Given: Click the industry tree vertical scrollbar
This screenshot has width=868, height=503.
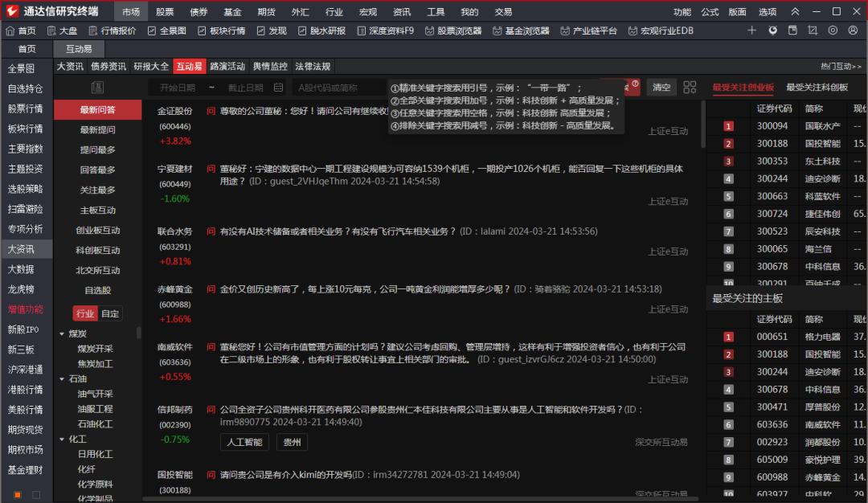Looking at the screenshot, I should [x=138, y=333].
